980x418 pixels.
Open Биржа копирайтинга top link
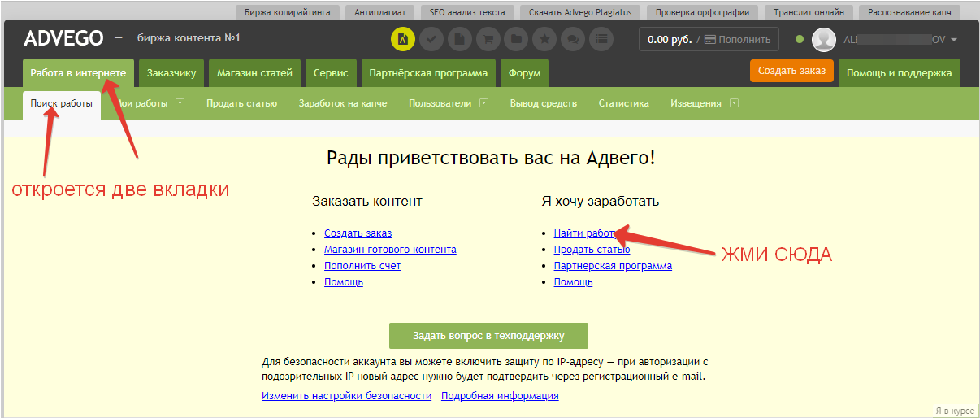click(286, 12)
